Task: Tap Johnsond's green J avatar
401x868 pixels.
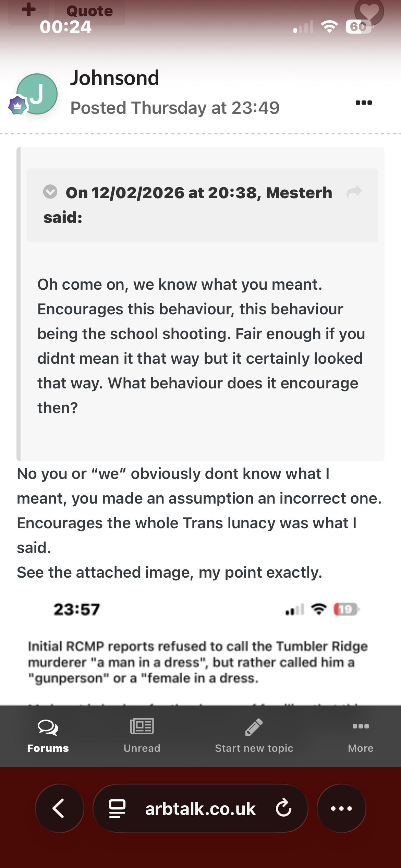Action: (x=38, y=94)
